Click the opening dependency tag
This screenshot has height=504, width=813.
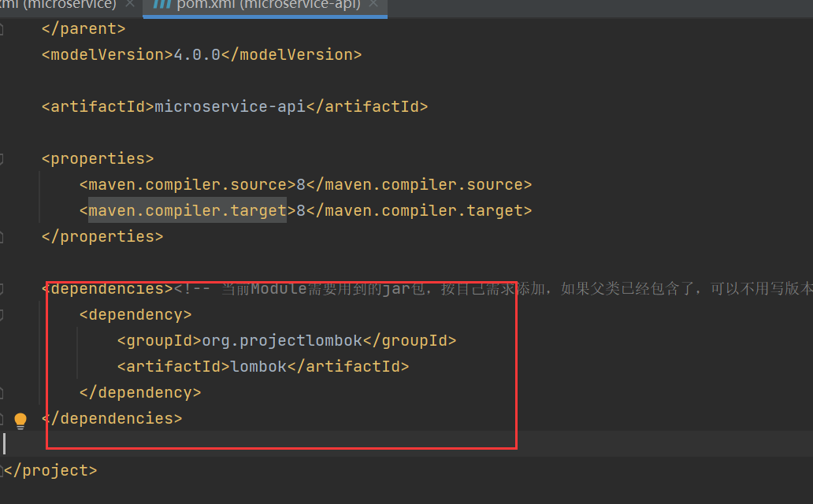tap(135, 315)
